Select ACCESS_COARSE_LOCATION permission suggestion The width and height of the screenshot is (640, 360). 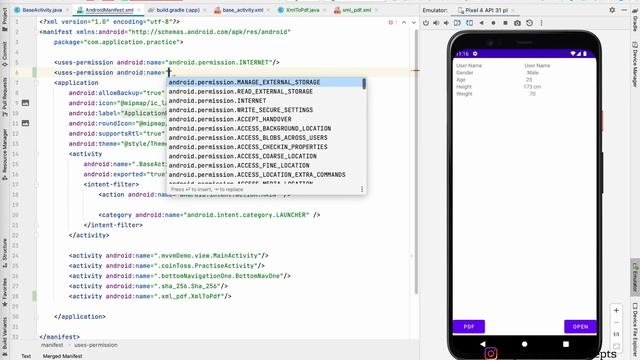coord(264,156)
